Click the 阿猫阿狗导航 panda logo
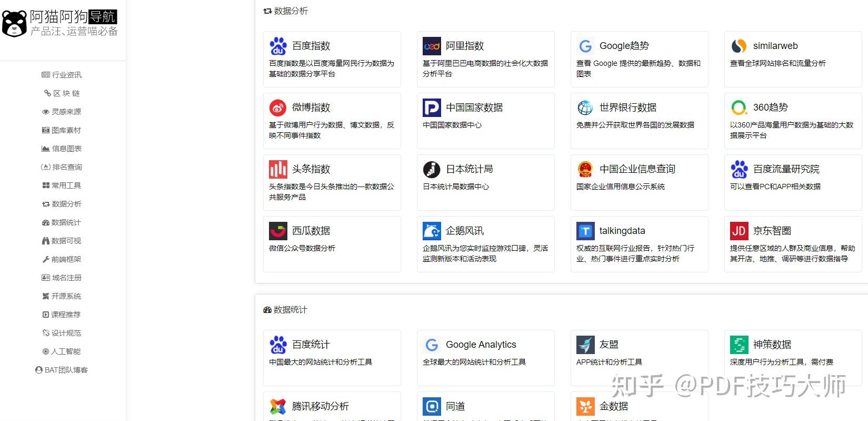This screenshot has width=868, height=421. pyautogui.click(x=14, y=24)
